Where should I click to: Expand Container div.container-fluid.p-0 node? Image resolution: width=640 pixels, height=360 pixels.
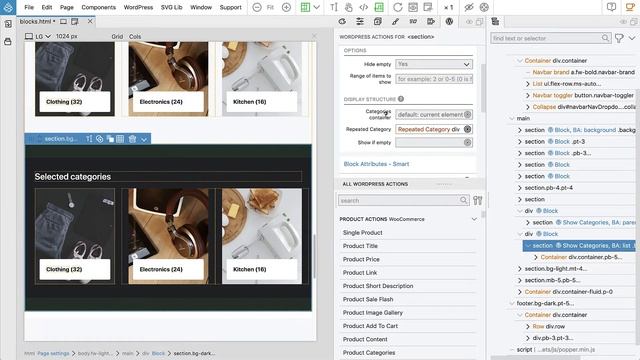520,292
